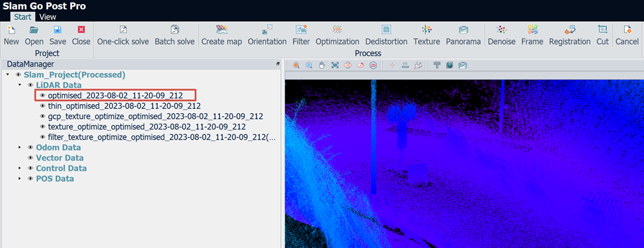The image size is (644, 248).
Task: Select gcp_texture_optimize_optimised_2023-08-02_11-20-09_212 item
Action: [155, 116]
